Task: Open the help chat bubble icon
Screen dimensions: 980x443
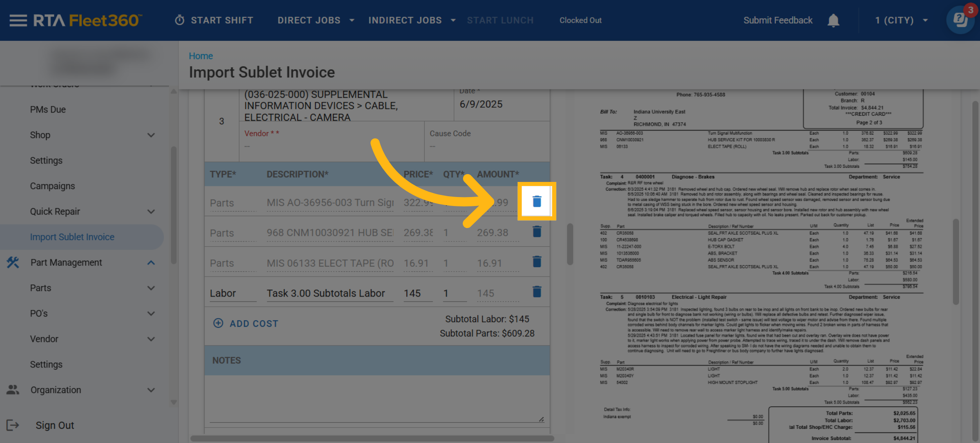Action: tap(960, 20)
